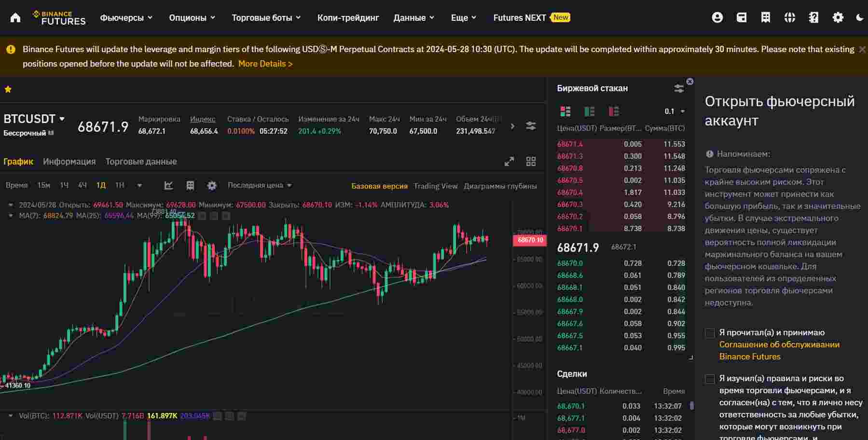
Task: Show only buy orders in order book
Action: point(590,111)
